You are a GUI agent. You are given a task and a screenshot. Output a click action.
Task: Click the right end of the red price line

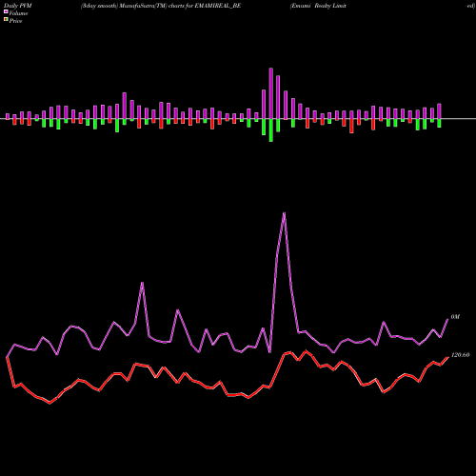point(447,357)
